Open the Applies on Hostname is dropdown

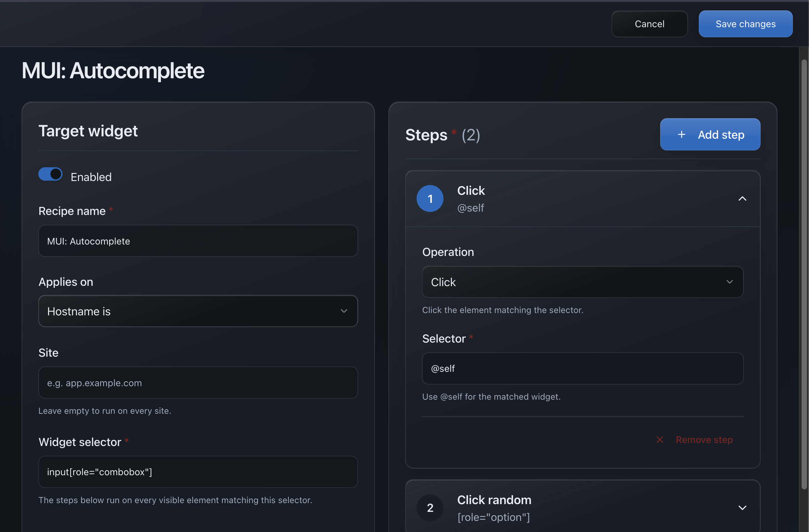pos(198,311)
